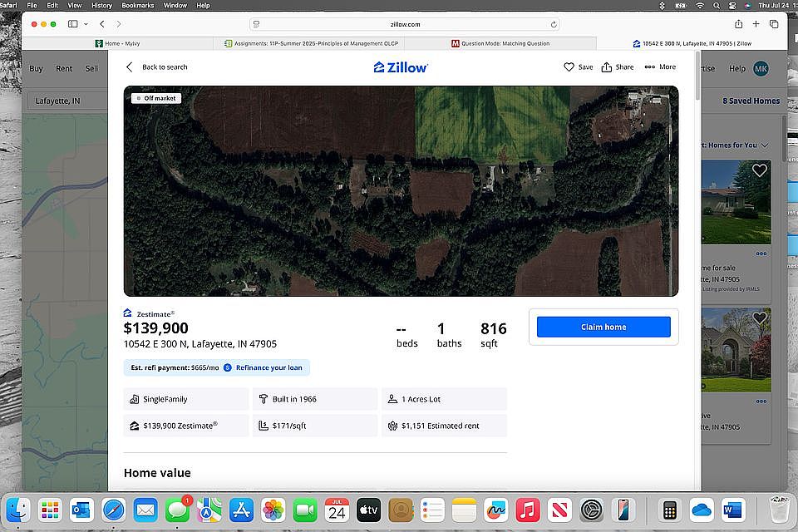This screenshot has width=798, height=532.
Task: Save this home with the heart icon
Action: pyautogui.click(x=569, y=67)
